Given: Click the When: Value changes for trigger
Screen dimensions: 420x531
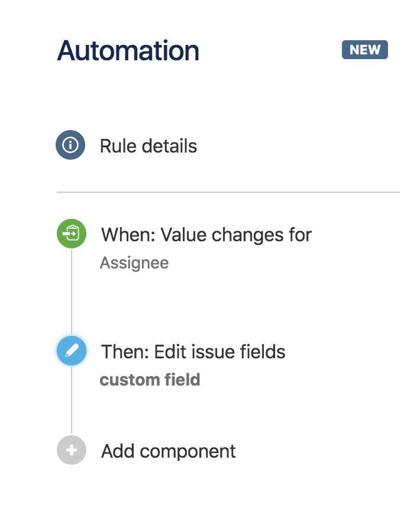Looking at the screenshot, I should 206,235.
